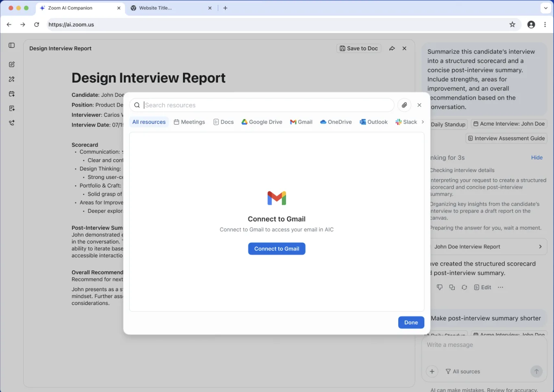This screenshot has height=392, width=554.
Task: Click the share arrow icon
Action: click(x=392, y=48)
